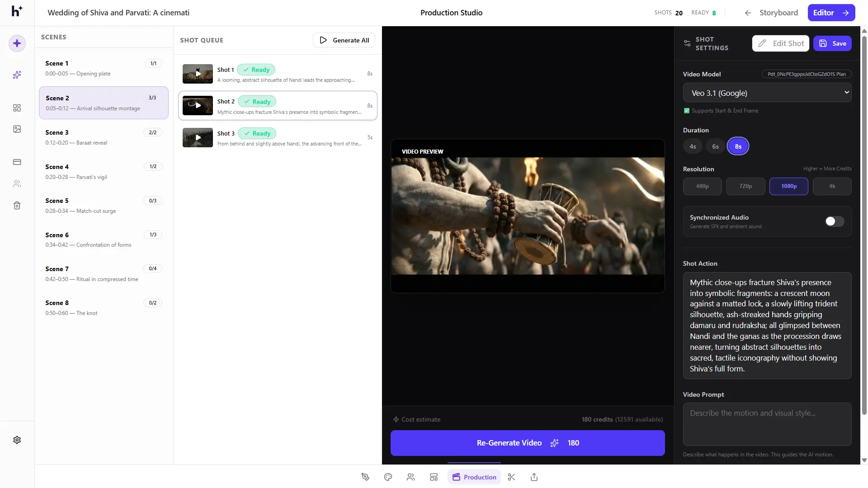Screen dimensions: 868x488
Task: Play Shot 1 thumbnail
Action: [x=198, y=74]
